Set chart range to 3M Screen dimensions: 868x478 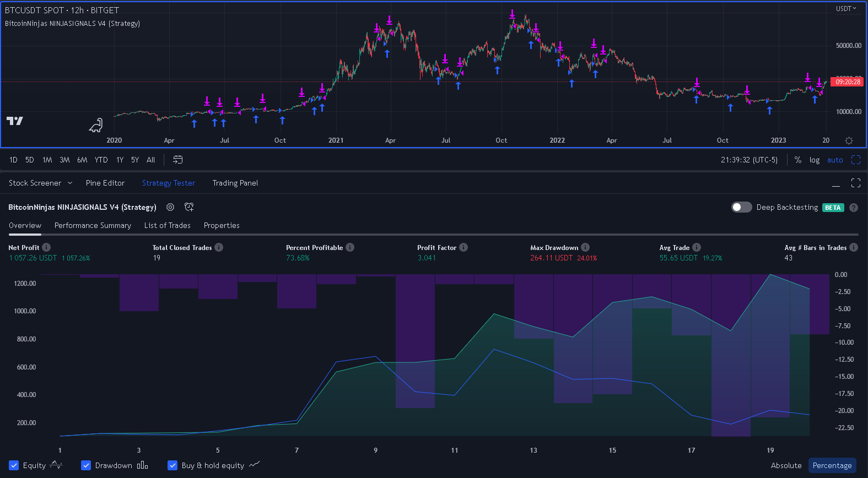click(64, 160)
